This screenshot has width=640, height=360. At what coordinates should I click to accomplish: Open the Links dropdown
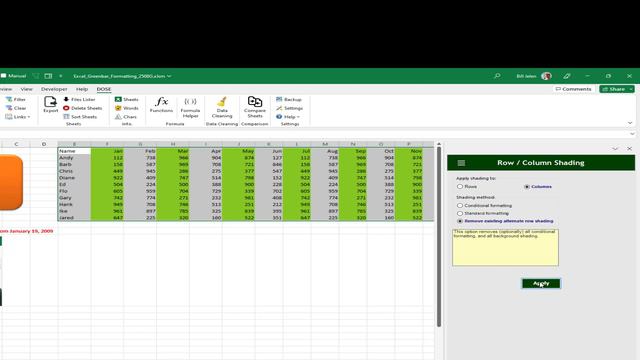[18, 117]
